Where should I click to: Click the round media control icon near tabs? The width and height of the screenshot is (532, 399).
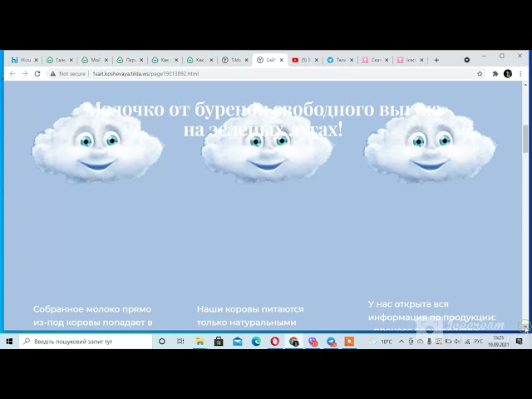(467, 60)
